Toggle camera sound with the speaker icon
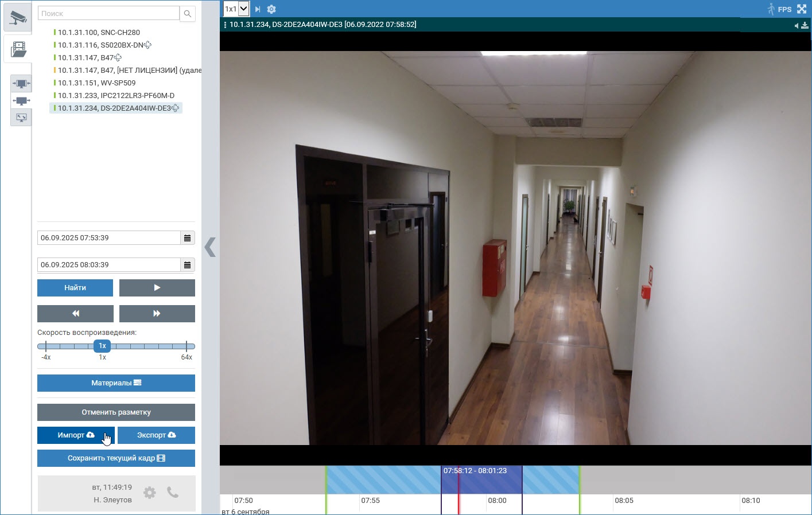 796,25
